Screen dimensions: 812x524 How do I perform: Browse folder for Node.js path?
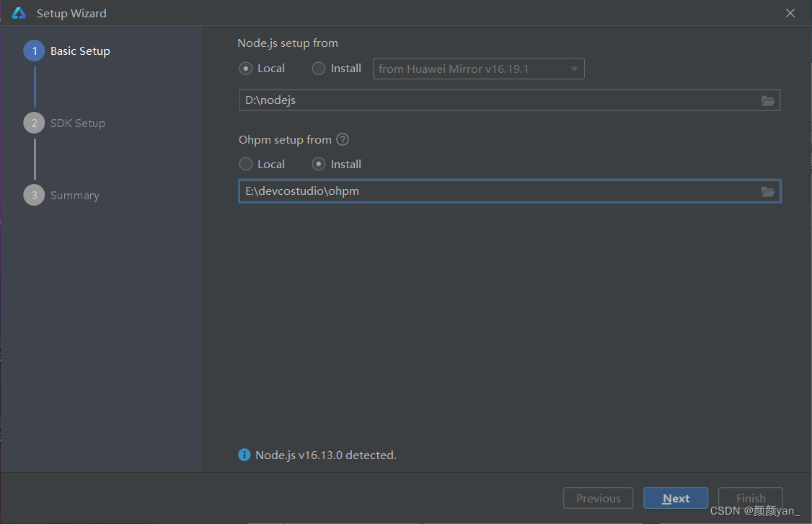click(767, 100)
